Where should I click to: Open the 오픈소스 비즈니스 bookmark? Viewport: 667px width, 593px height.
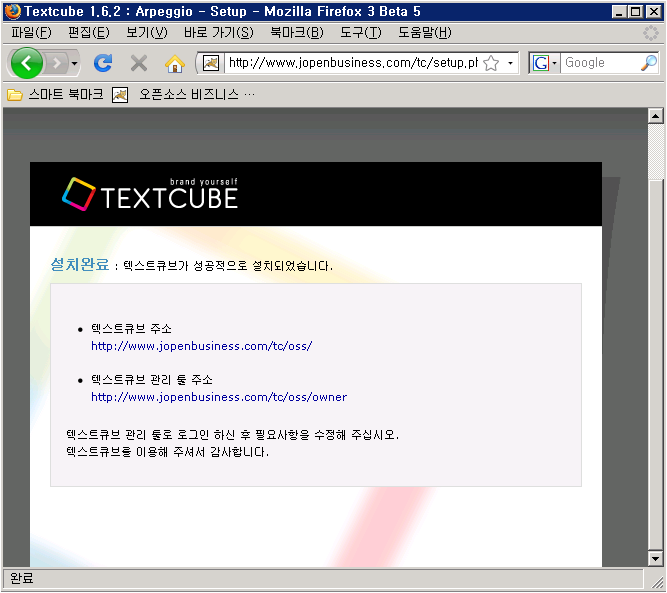tap(183, 94)
